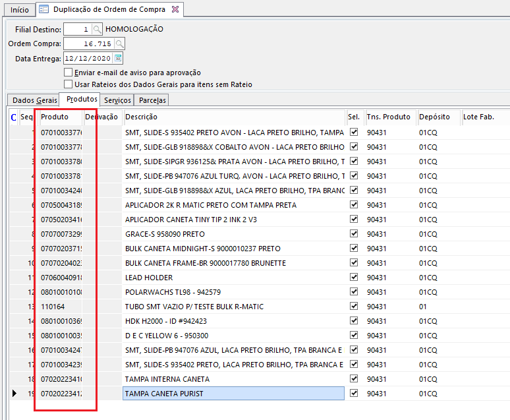
Task: Click the Filial Destino search magnifier icon
Action: pos(97,30)
